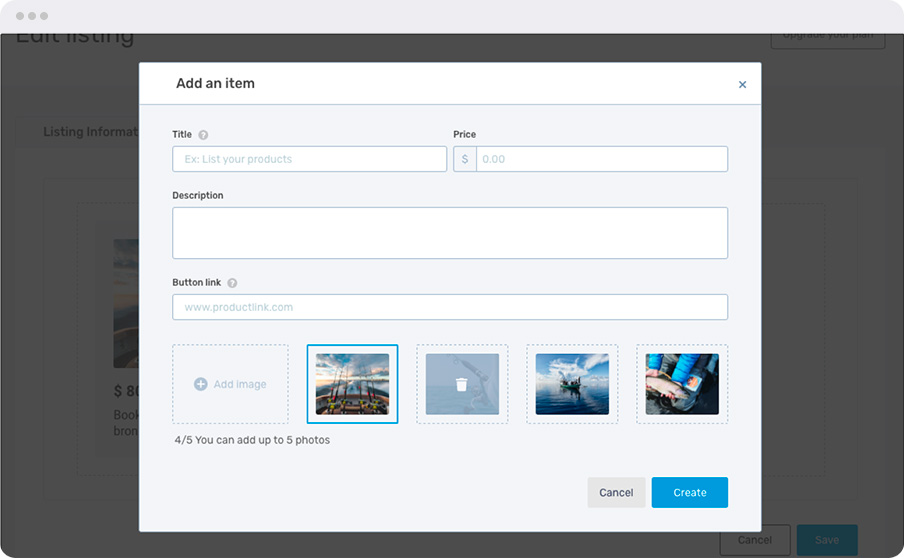The width and height of the screenshot is (904, 558).
Task: Select the fishing rods sunset thumbnail
Action: pos(352,384)
